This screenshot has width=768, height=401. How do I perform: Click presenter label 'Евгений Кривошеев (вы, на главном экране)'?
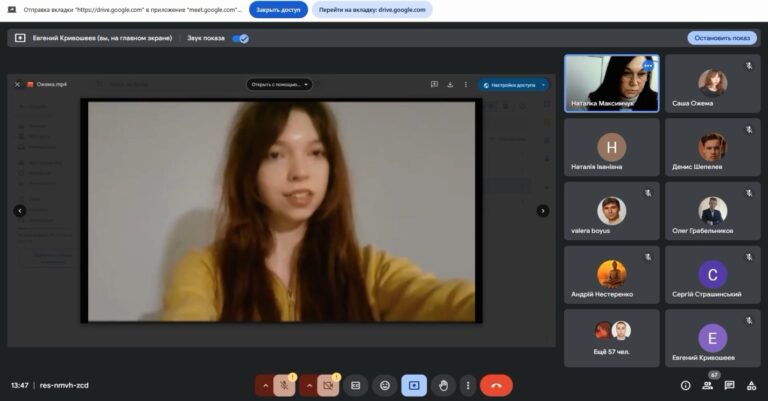click(x=102, y=38)
